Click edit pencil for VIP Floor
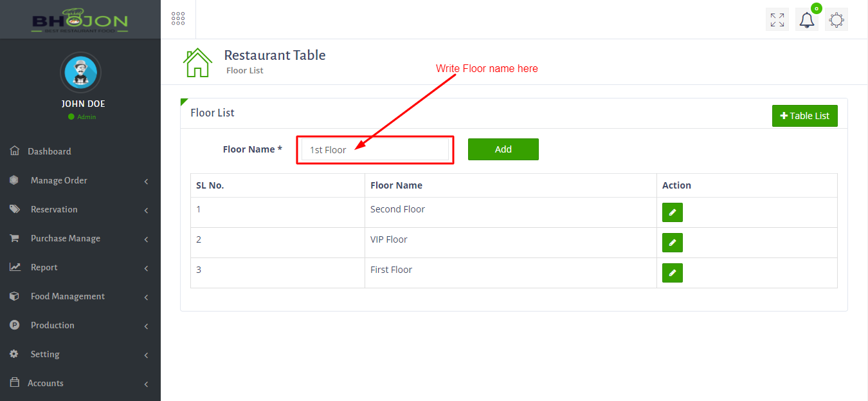 pos(672,243)
